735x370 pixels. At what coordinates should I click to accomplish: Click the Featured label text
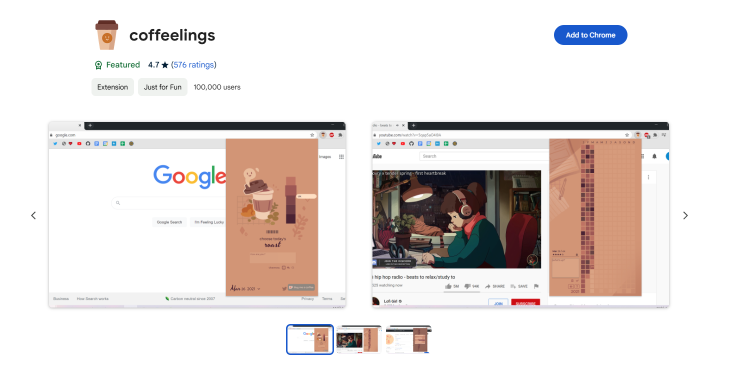[x=123, y=65]
